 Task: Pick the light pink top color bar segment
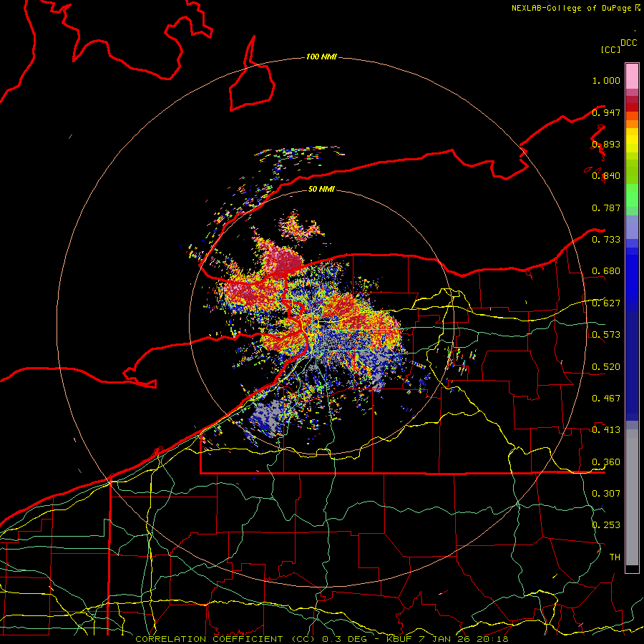pos(632,76)
